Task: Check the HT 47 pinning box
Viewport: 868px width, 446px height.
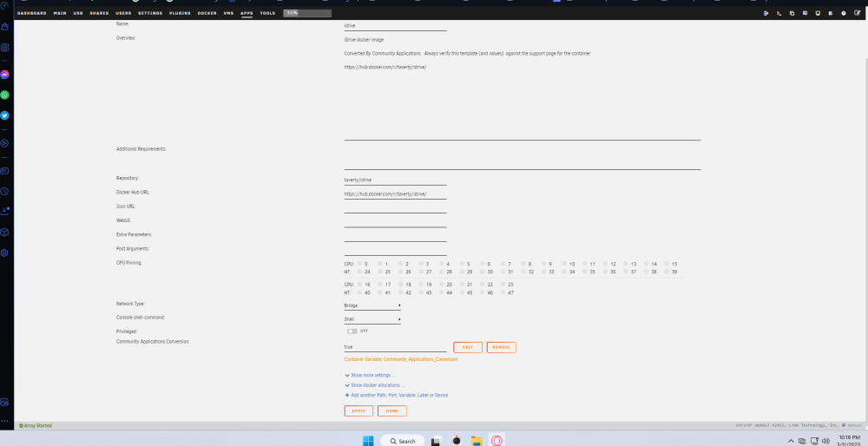Action: [503, 292]
